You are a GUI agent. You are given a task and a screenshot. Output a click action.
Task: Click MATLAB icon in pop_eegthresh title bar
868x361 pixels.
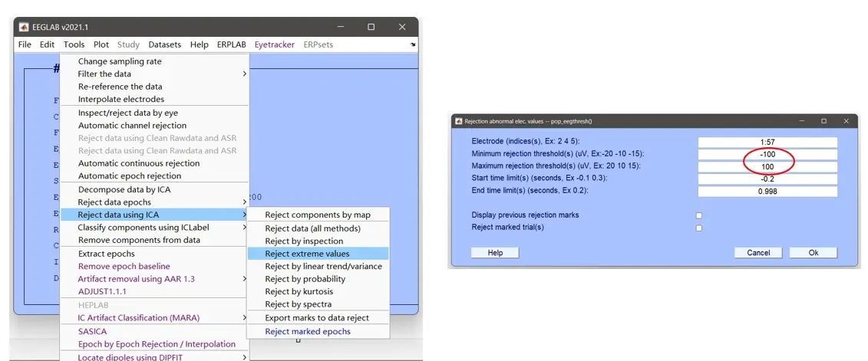pyautogui.click(x=458, y=121)
